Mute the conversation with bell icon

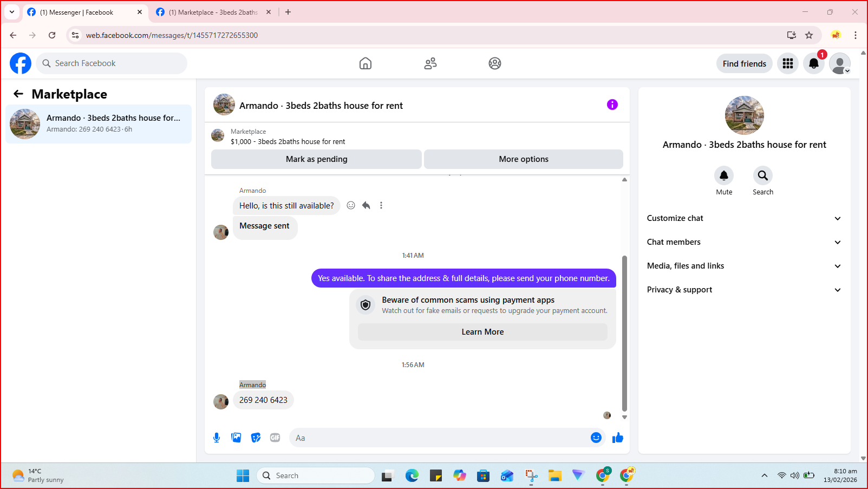click(x=724, y=175)
